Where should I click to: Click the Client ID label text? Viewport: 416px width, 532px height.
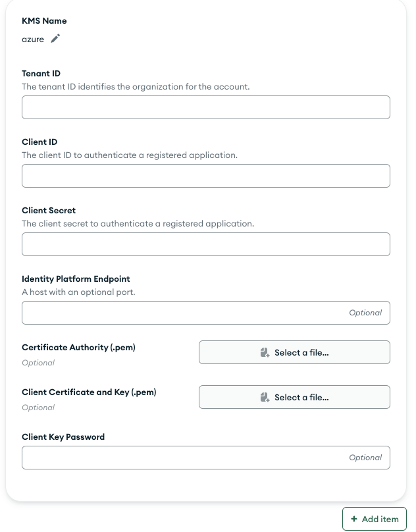click(39, 142)
